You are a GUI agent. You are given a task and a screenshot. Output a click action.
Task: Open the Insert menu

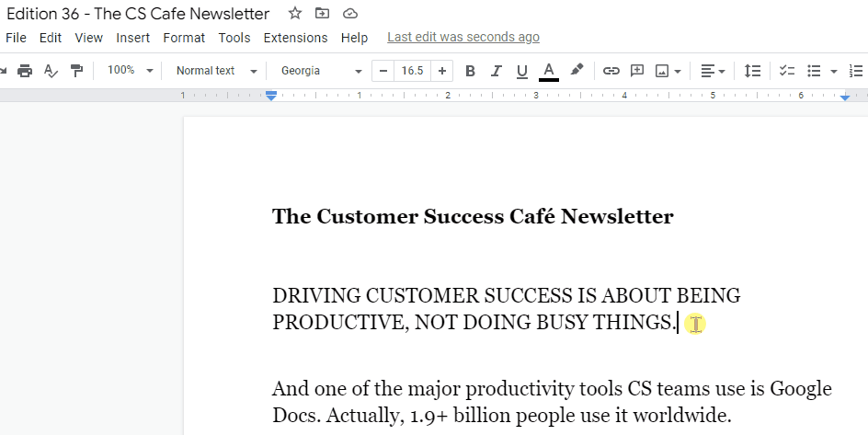click(132, 38)
